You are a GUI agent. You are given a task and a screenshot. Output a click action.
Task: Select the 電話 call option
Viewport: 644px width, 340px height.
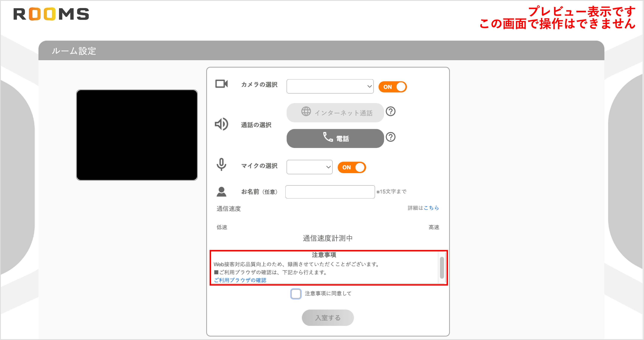[335, 138]
